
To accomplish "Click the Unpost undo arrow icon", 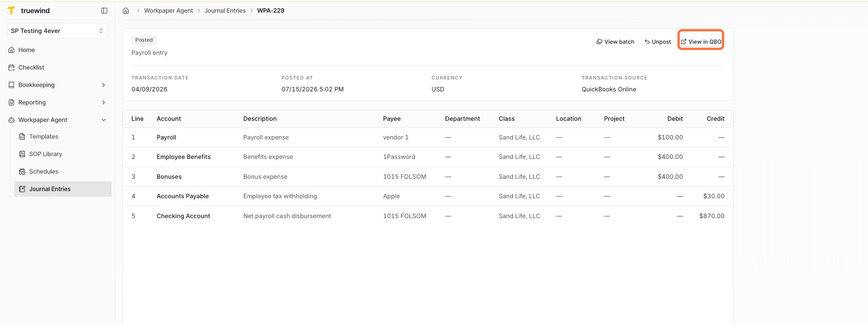I will point(647,42).
